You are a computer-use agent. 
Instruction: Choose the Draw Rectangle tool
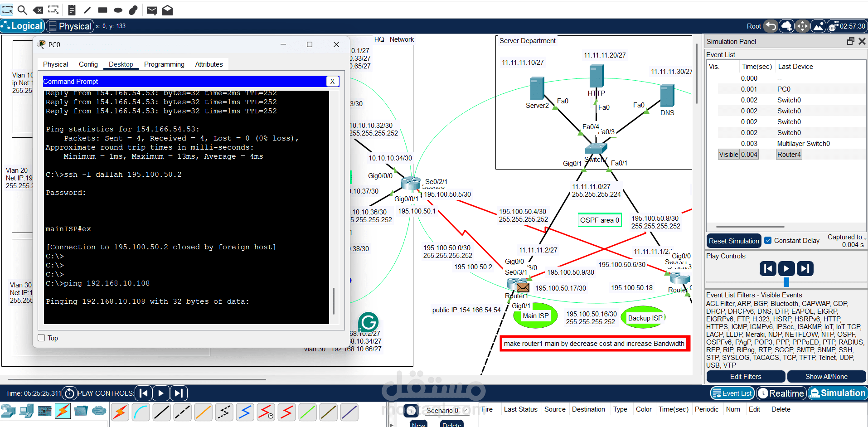tap(103, 10)
